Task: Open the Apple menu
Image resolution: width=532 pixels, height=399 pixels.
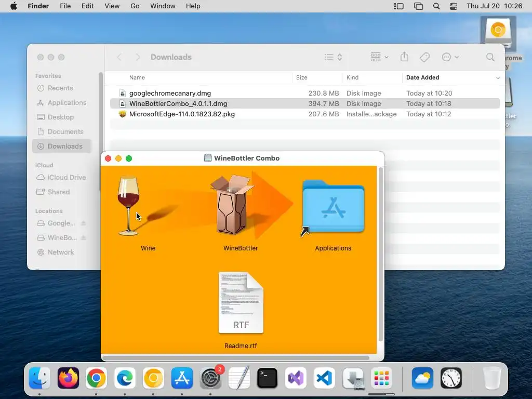Action: 14,6
